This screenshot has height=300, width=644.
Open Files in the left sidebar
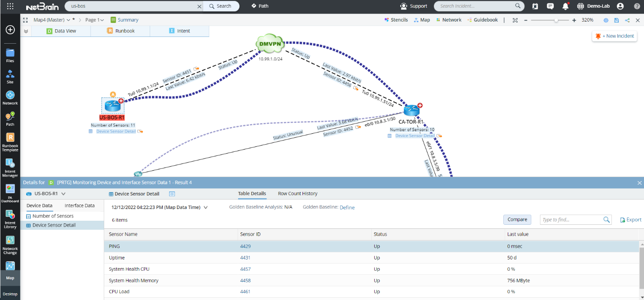click(x=10, y=55)
